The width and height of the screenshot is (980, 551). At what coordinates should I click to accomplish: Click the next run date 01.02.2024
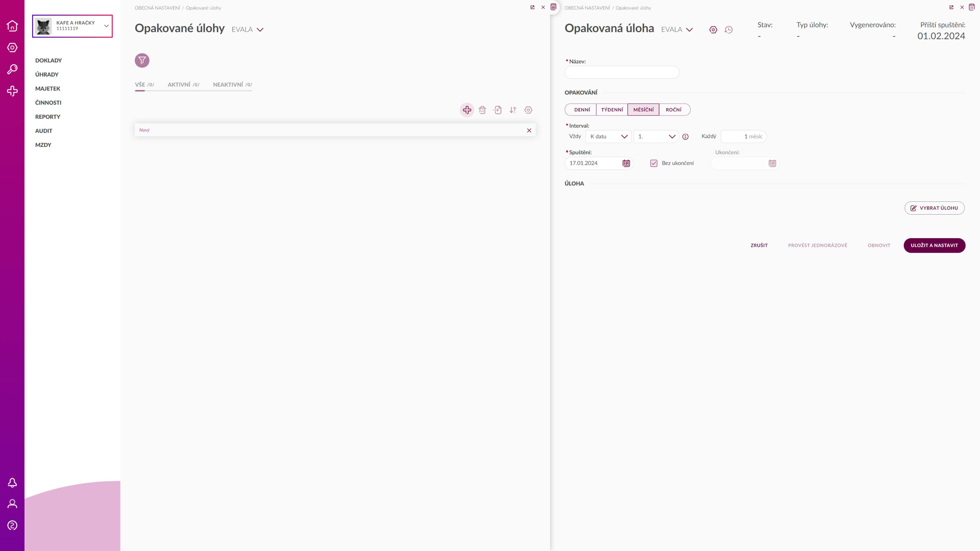(x=941, y=36)
